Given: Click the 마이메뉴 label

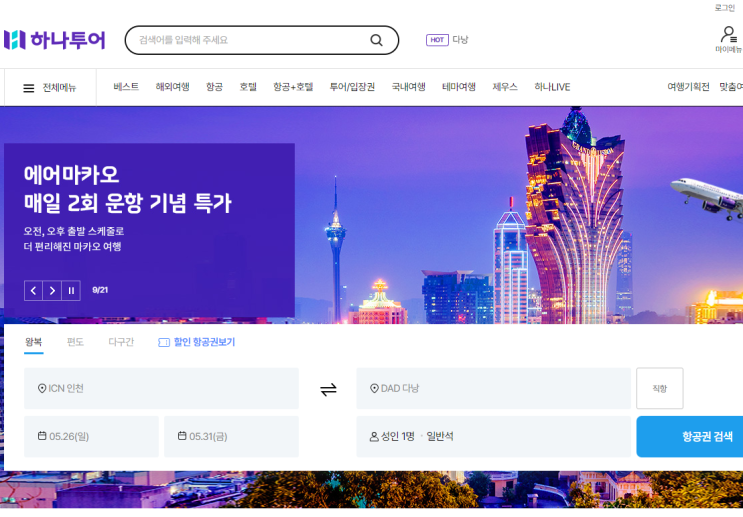Looking at the screenshot, I should click(729, 49).
